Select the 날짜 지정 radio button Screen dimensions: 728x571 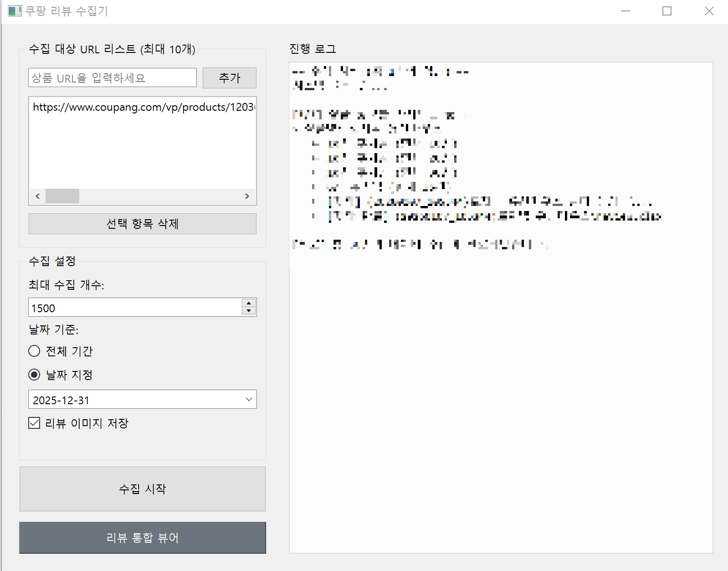click(34, 375)
